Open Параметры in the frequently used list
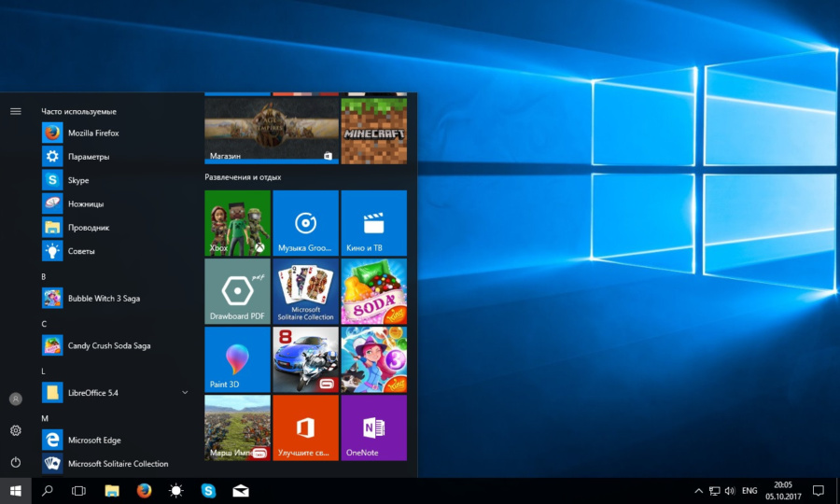This screenshot has width=840, height=504. (115, 157)
